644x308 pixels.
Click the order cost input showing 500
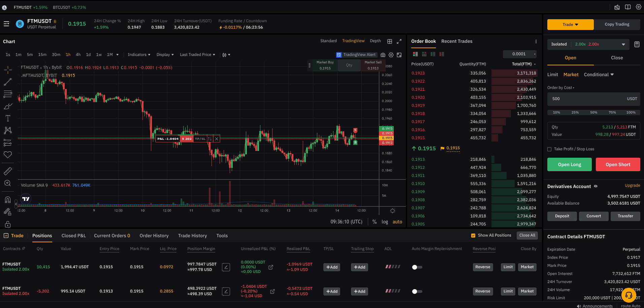[x=593, y=99]
